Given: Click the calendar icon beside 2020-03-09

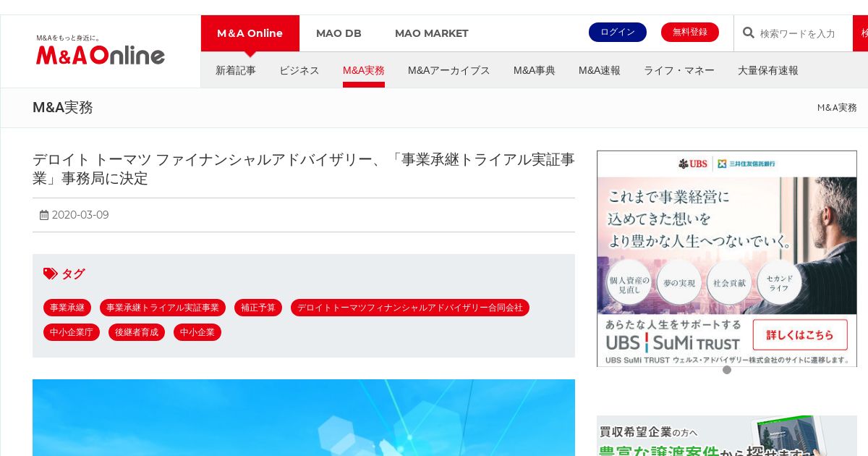Looking at the screenshot, I should [44, 215].
